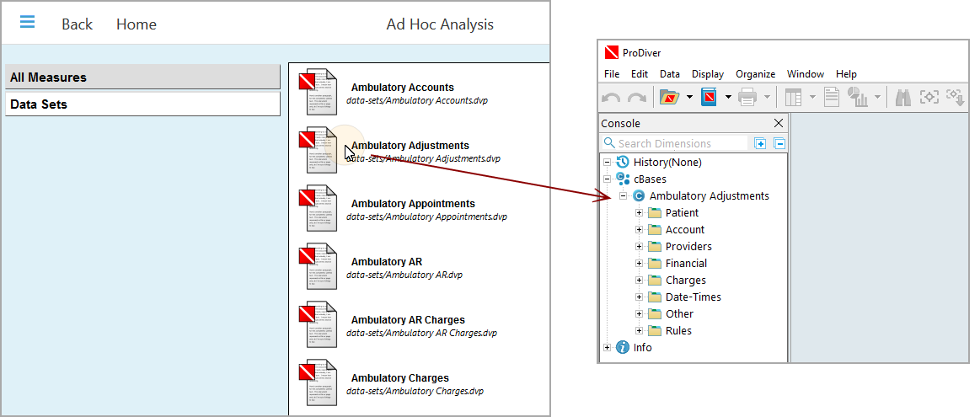Click the Expand All console icon

coord(761,143)
